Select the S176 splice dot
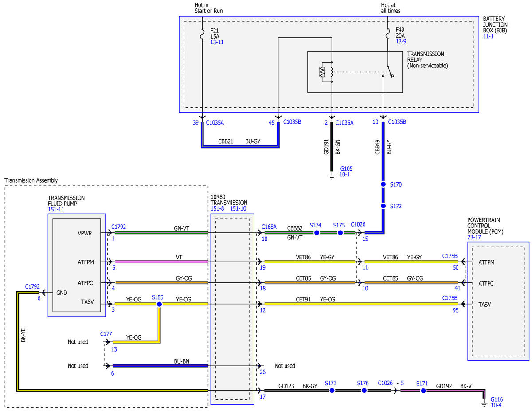 point(364,391)
